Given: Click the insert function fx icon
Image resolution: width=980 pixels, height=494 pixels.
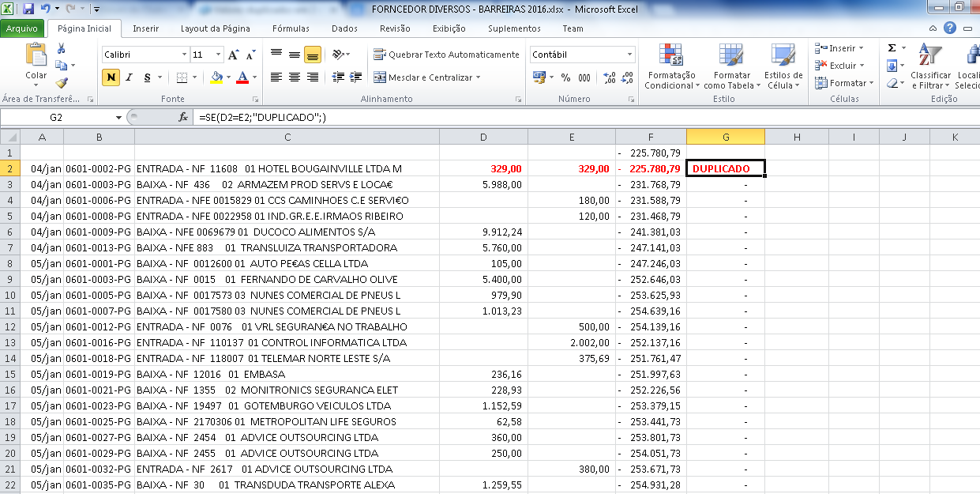Looking at the screenshot, I should pyautogui.click(x=182, y=117).
